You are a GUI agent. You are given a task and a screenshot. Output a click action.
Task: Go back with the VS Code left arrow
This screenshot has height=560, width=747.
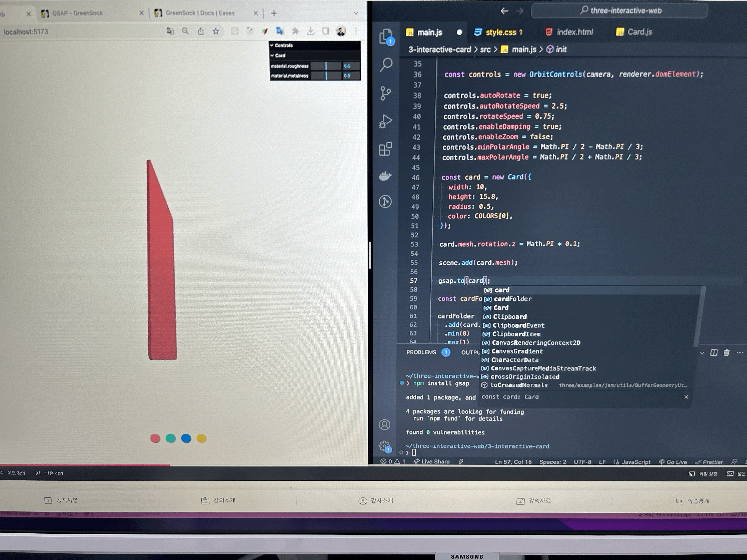[x=504, y=11]
